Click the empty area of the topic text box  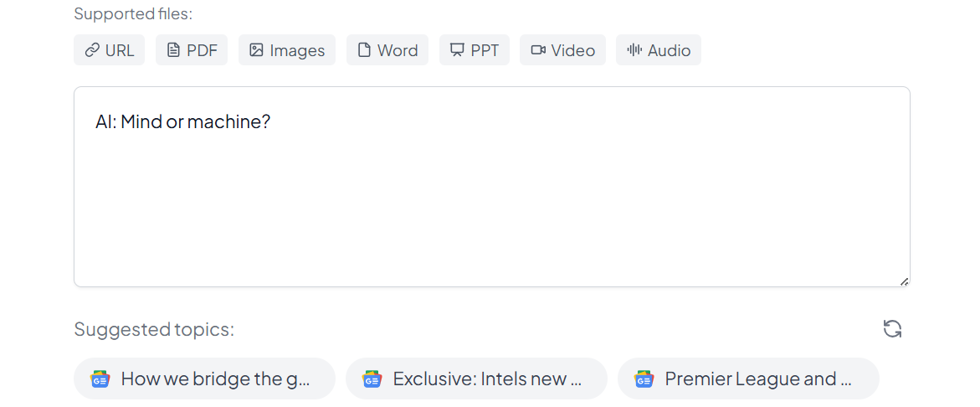pos(491,209)
